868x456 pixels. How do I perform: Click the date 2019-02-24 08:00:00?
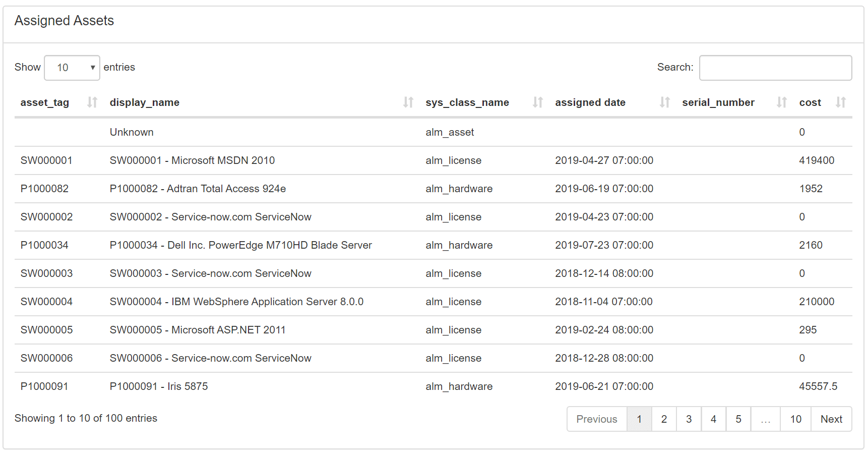pyautogui.click(x=604, y=330)
